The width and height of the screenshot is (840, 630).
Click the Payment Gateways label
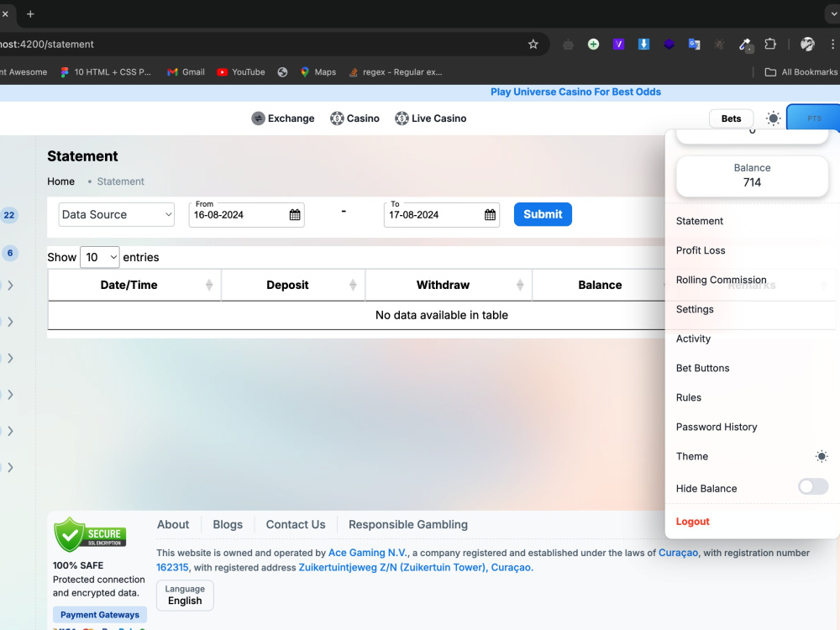click(100, 615)
